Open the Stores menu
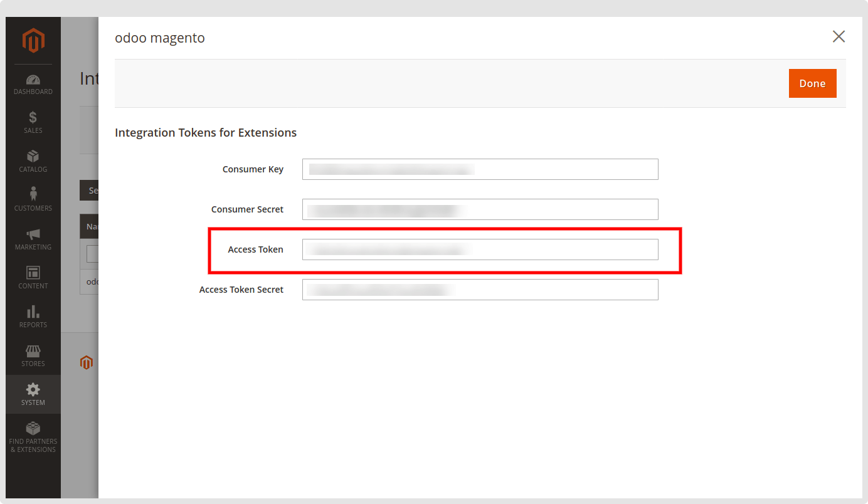 (33, 356)
